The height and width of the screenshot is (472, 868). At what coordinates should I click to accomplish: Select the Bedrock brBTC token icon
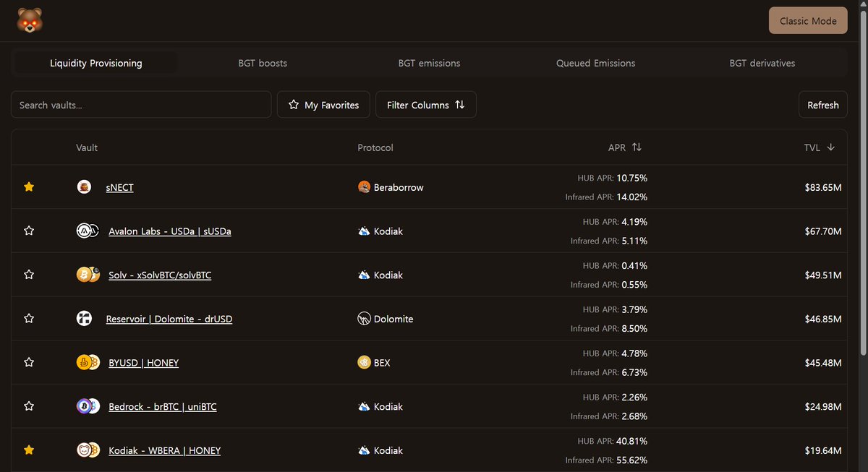click(88, 406)
